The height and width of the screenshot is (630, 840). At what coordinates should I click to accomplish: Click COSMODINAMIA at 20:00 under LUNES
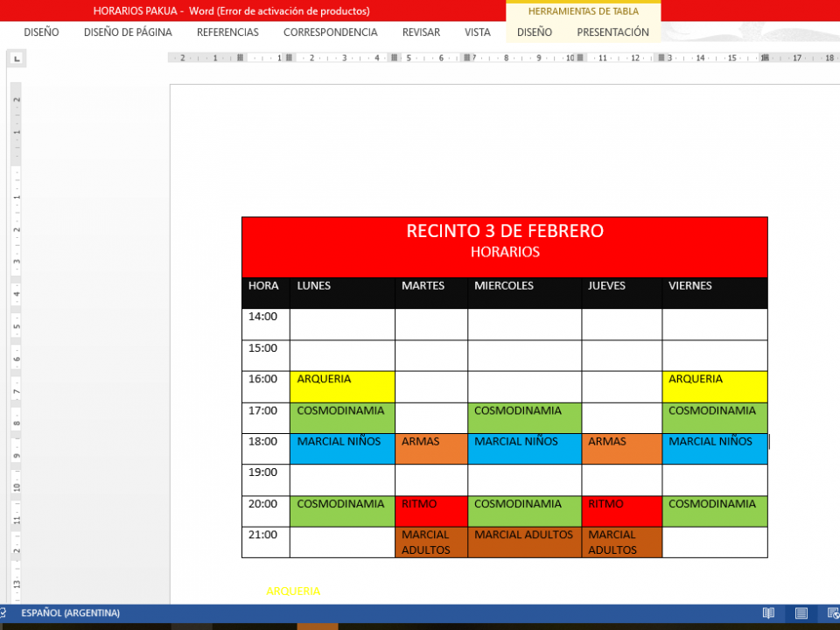coord(342,511)
